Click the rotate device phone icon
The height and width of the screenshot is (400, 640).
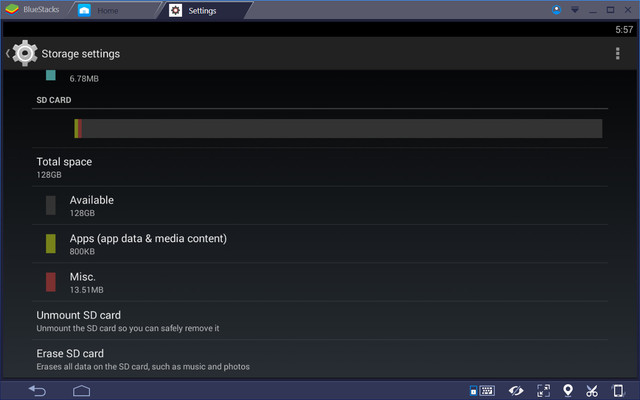click(618, 391)
